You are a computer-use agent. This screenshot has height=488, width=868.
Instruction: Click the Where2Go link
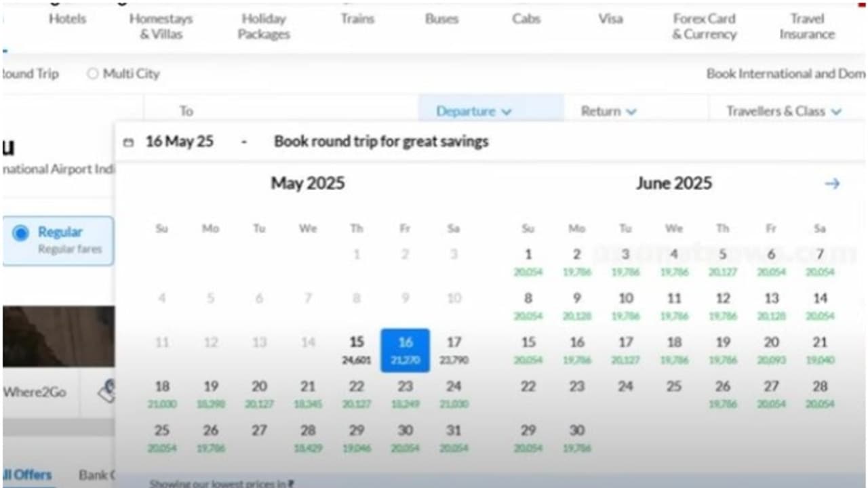[35, 392]
